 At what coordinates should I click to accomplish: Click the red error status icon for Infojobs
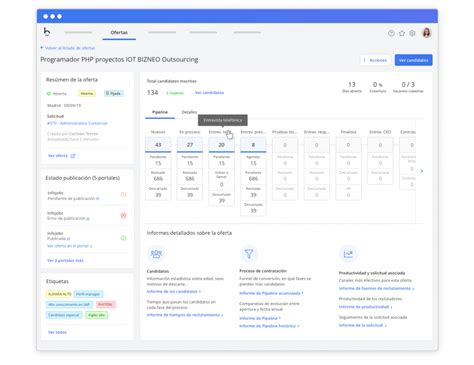pyautogui.click(x=123, y=215)
